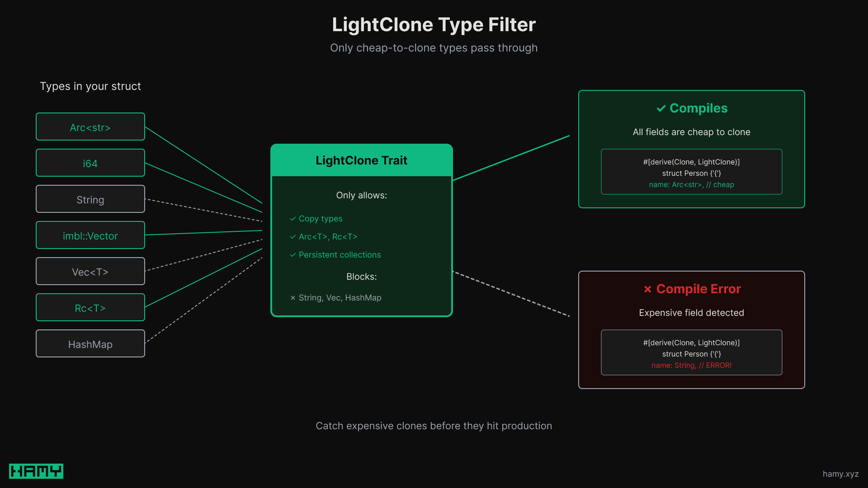Toggle the HashMap type in the struct list

(90, 344)
